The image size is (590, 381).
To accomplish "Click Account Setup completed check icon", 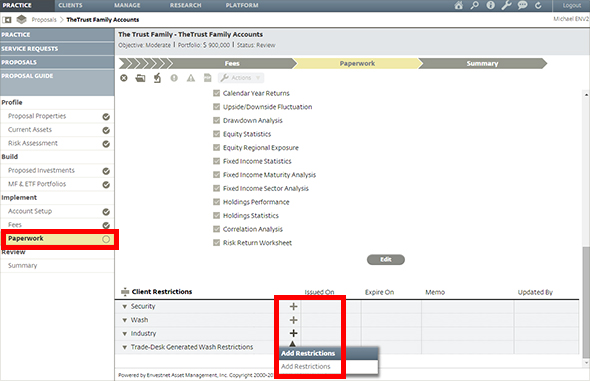I will (106, 212).
